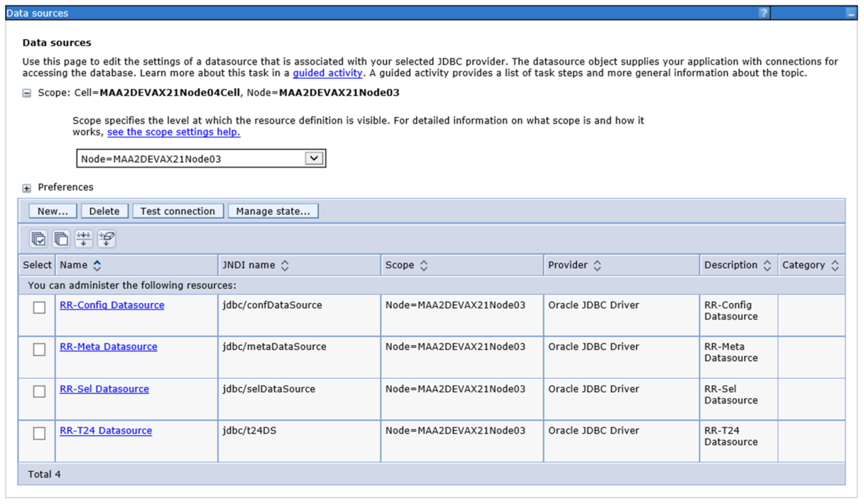Viewport: 864px width, 504px height.
Task: Click the Deselect All items icon
Action: (x=61, y=239)
